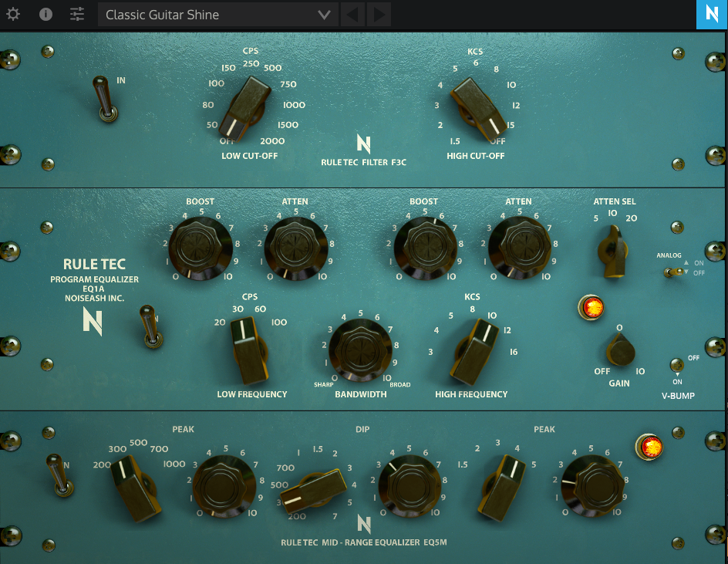Open the Classic Guitar Shine preset dropdown
The image size is (728, 564).
pyautogui.click(x=217, y=14)
